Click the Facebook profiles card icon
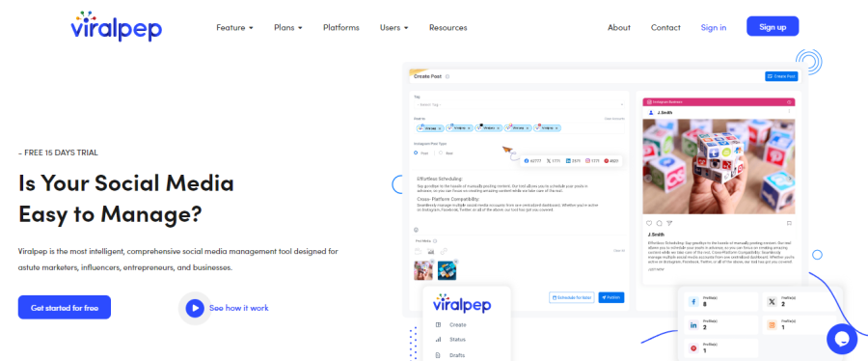868x361 pixels. [693, 302]
